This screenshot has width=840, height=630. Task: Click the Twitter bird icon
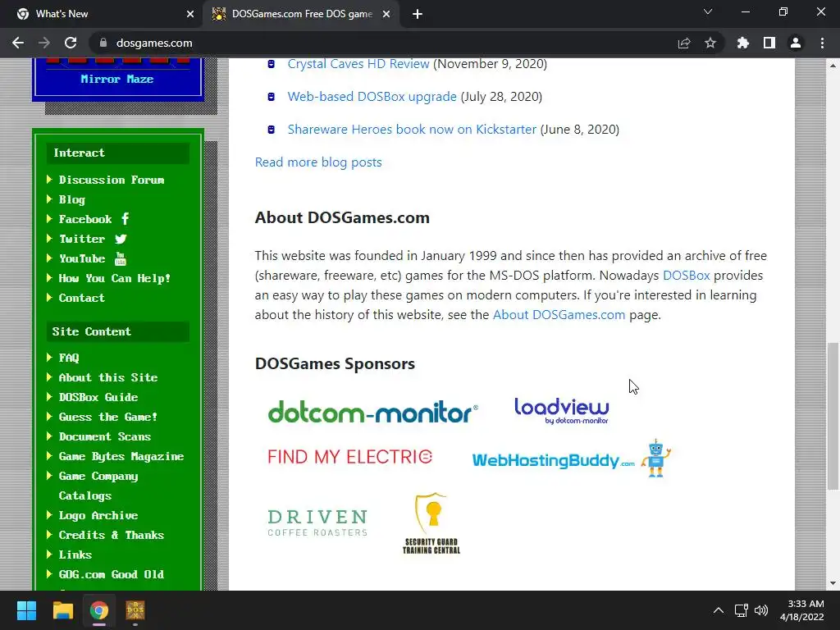[x=121, y=239]
